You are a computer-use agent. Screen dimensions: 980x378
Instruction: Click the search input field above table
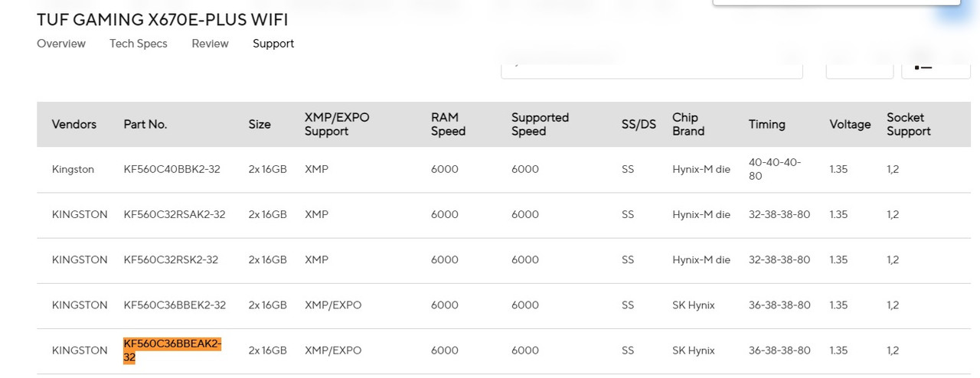[652, 67]
